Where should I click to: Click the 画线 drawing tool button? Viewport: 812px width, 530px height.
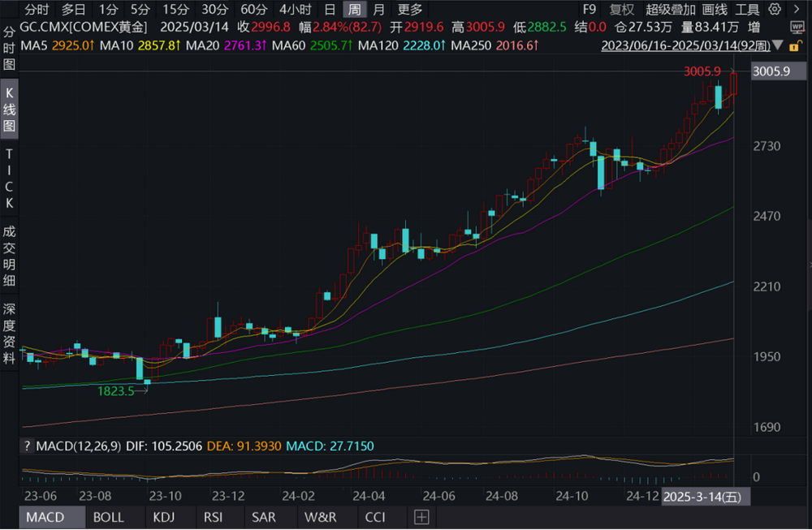[x=715, y=10]
